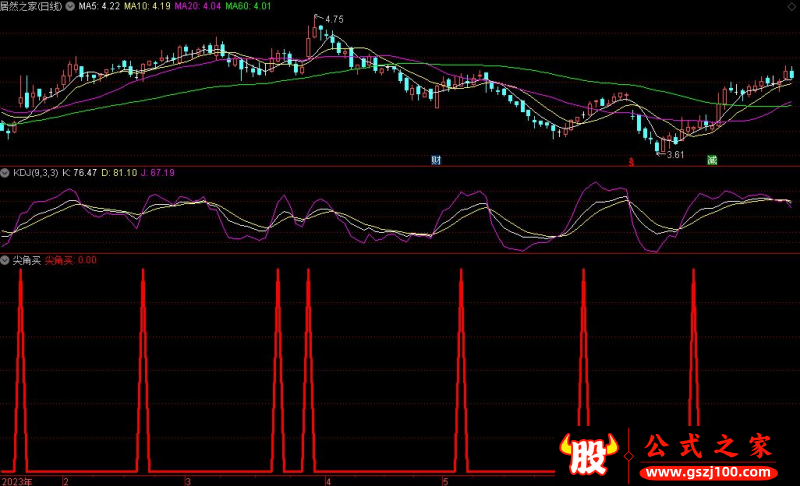Click month 4 marker on time axis

[329, 481]
